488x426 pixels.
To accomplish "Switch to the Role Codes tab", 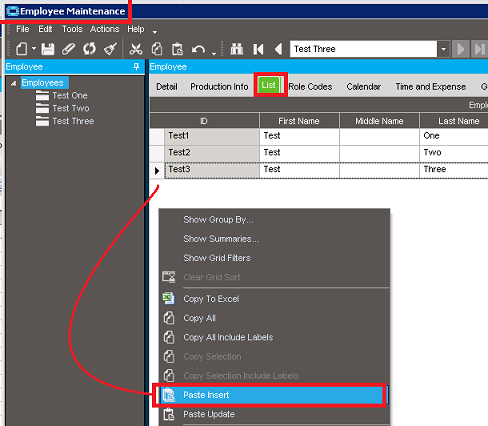I will click(x=310, y=87).
